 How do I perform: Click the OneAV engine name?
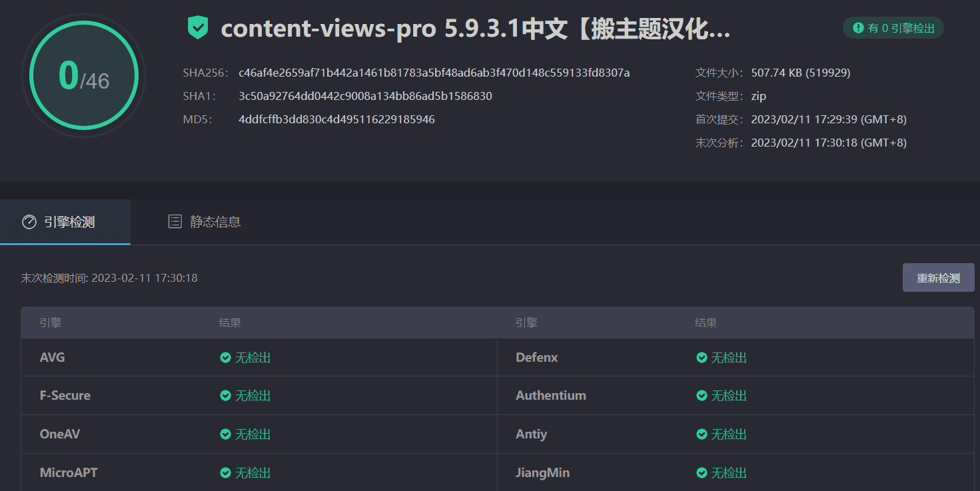60,434
